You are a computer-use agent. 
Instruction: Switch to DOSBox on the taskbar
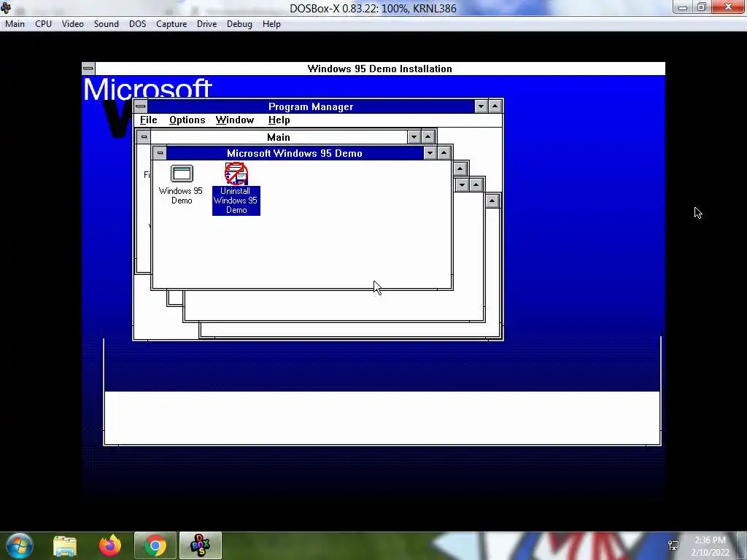(201, 545)
